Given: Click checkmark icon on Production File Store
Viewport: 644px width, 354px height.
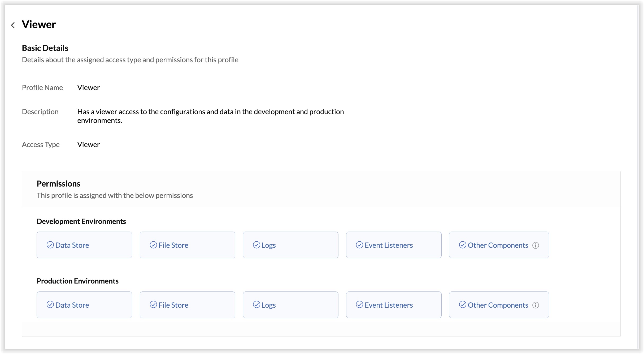Looking at the screenshot, I should (x=153, y=305).
